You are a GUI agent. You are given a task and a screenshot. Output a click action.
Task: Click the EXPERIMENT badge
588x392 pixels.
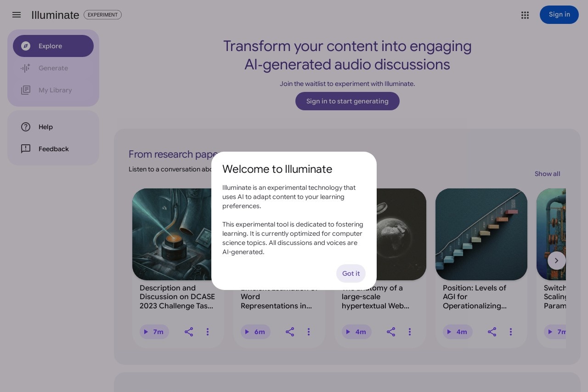(102, 15)
